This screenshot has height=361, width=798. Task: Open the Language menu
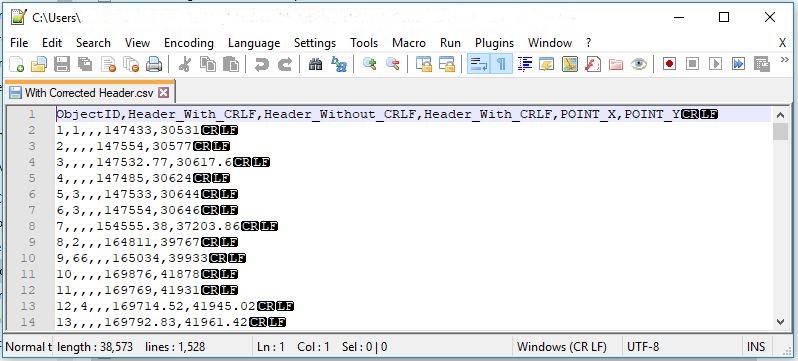[x=254, y=43]
